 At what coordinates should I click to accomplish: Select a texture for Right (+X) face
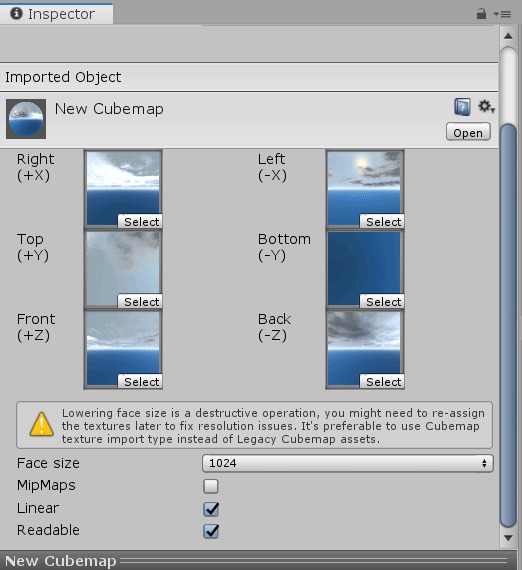[140, 221]
